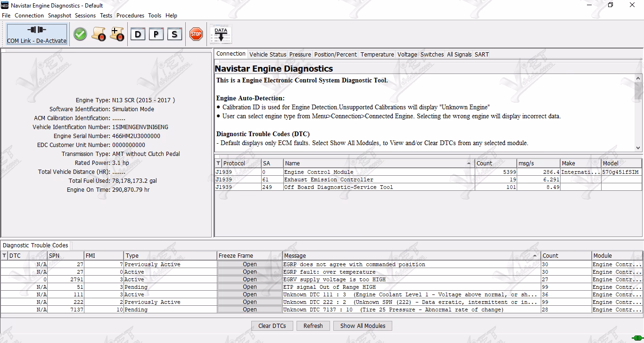
Task: Open the D window toolbar icon
Action: point(138,33)
